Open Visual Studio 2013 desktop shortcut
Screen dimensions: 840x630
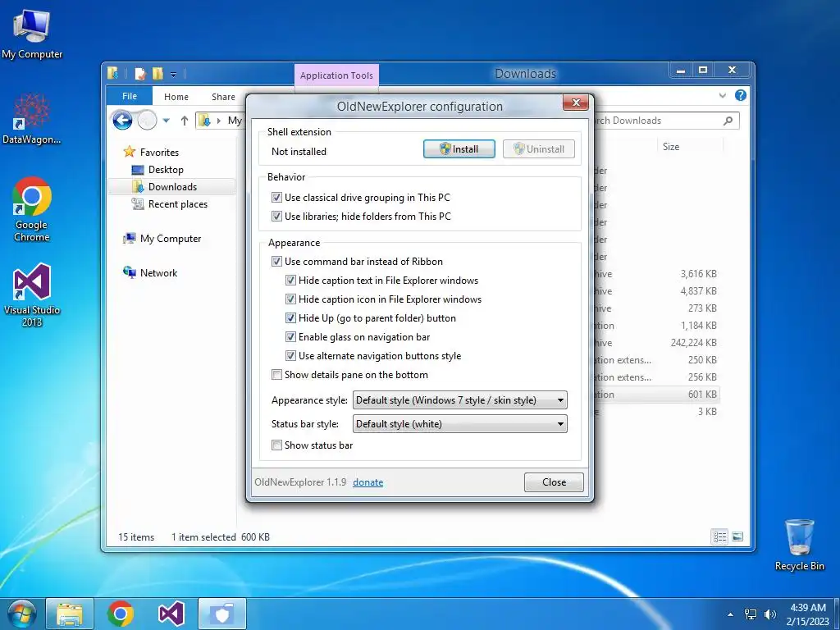click(x=32, y=294)
